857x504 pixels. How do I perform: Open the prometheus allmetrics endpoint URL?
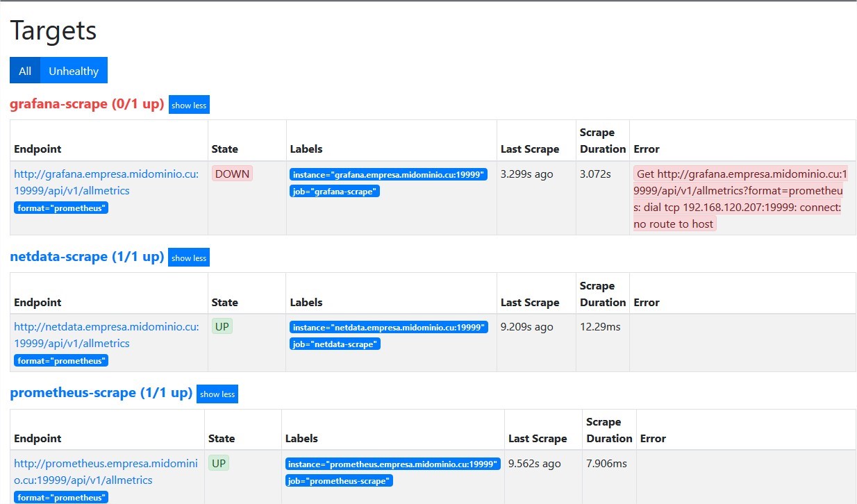tap(106, 471)
